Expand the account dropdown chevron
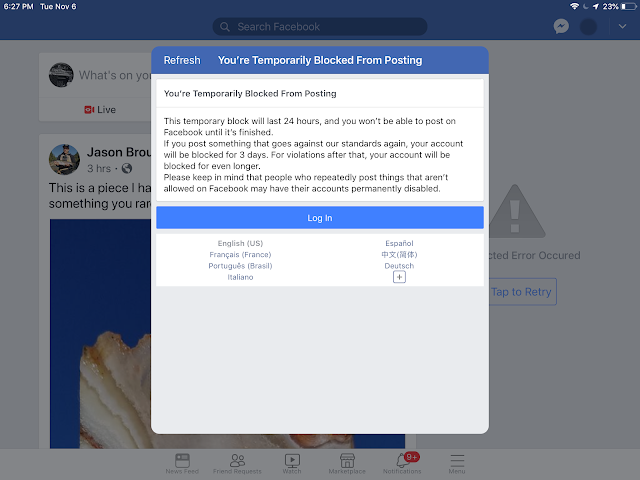 point(622,27)
